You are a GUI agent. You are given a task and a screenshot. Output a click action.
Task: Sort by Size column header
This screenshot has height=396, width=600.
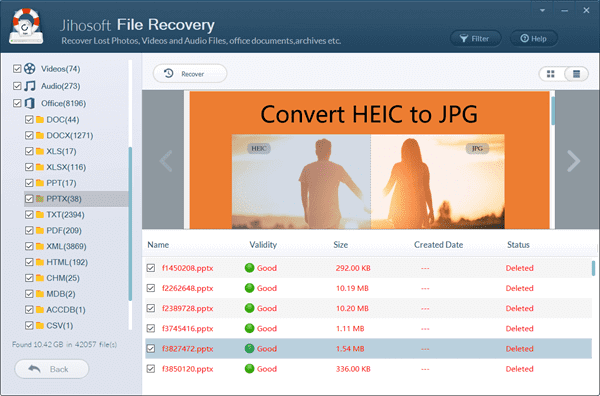[x=341, y=245]
